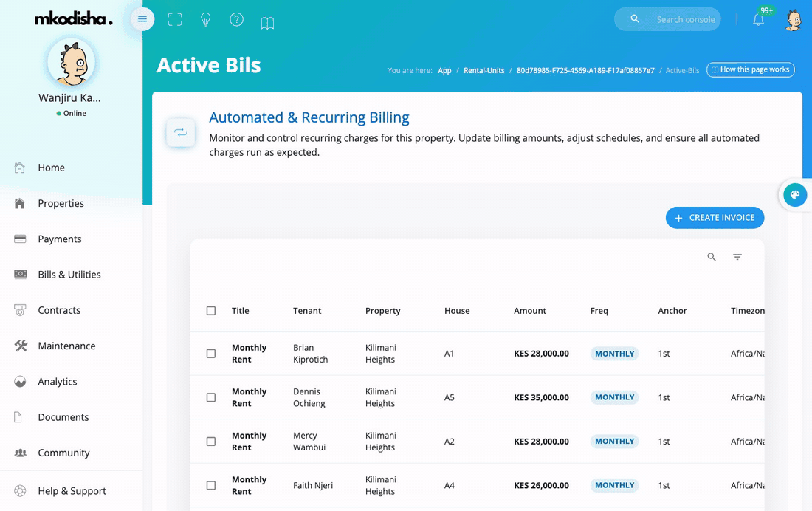Click the Documents file icon
The image size is (812, 511).
pos(18,417)
